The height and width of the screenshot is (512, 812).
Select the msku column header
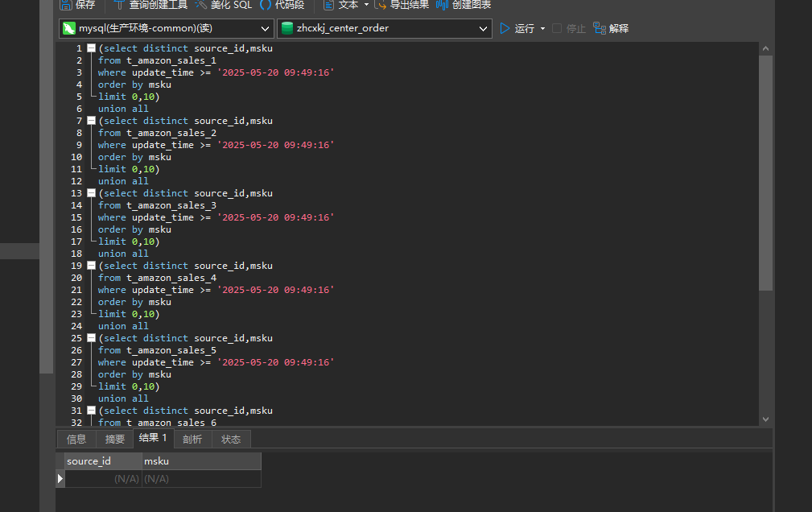pyautogui.click(x=201, y=461)
